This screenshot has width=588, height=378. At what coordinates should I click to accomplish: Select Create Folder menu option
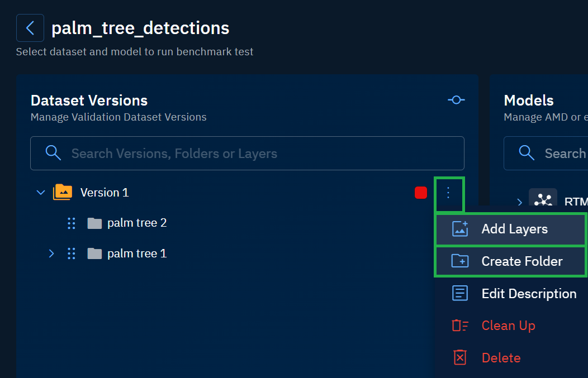click(521, 261)
